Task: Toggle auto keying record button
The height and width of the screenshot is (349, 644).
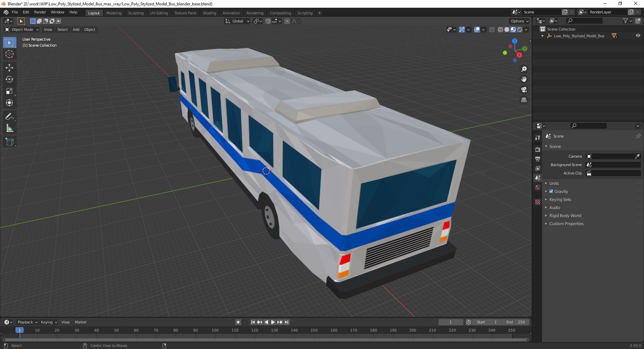Action: (x=238, y=322)
